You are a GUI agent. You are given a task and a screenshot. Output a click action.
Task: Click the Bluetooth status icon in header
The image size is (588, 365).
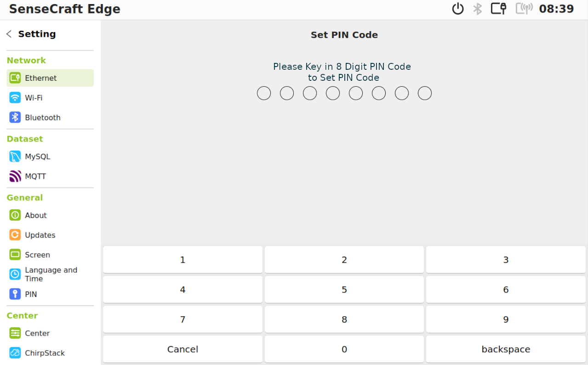coord(478,9)
